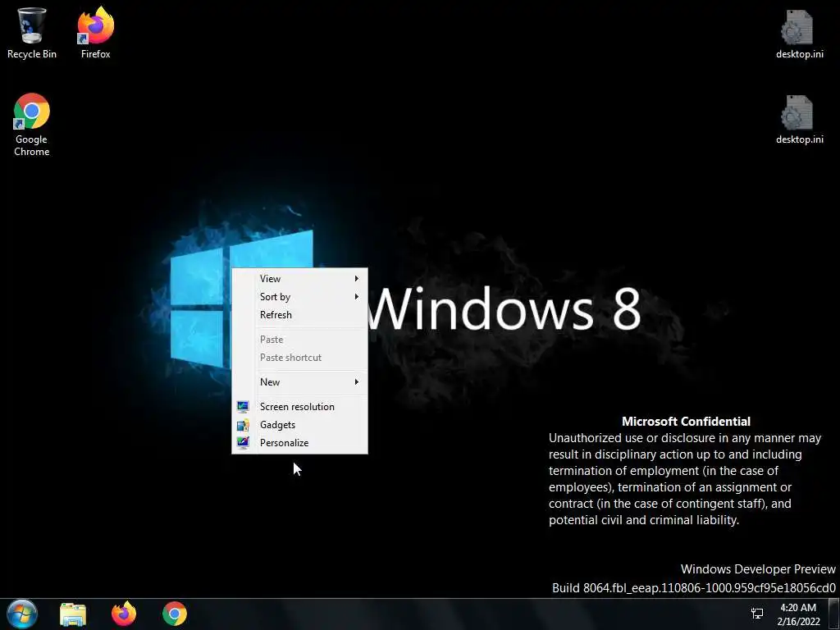Image resolution: width=840 pixels, height=630 pixels.
Task: Expand the Sort by submenu
Action: 300,297
